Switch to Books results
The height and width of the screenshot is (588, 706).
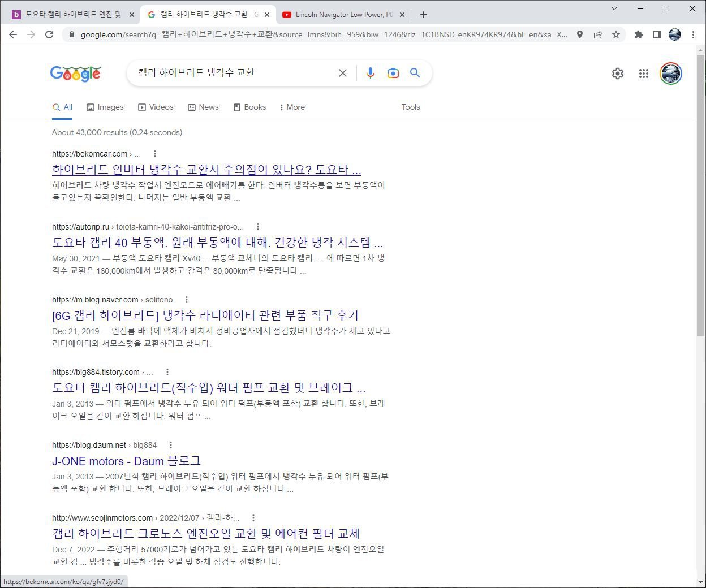[x=249, y=107]
